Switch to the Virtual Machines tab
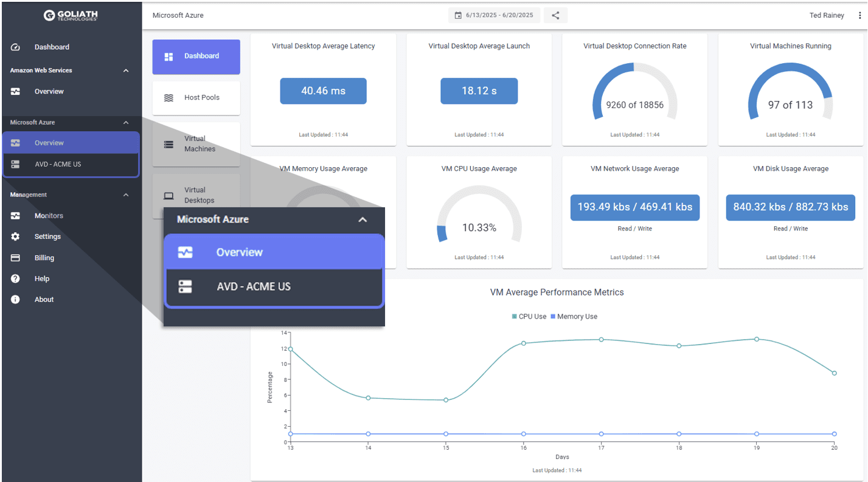 (196, 144)
